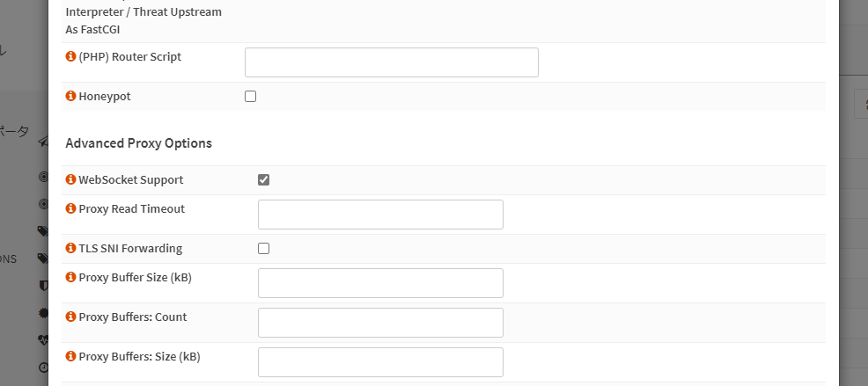Focus the Proxy Read Timeout input
The image size is (868, 386).
tap(380, 215)
